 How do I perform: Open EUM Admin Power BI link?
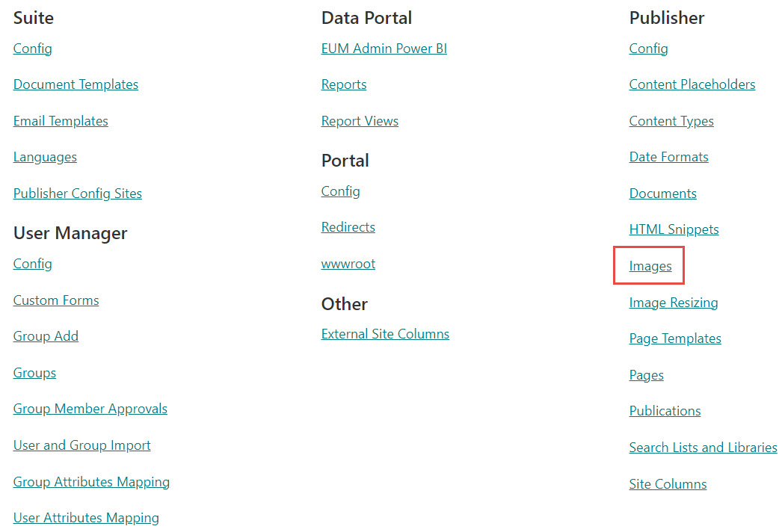(x=384, y=49)
